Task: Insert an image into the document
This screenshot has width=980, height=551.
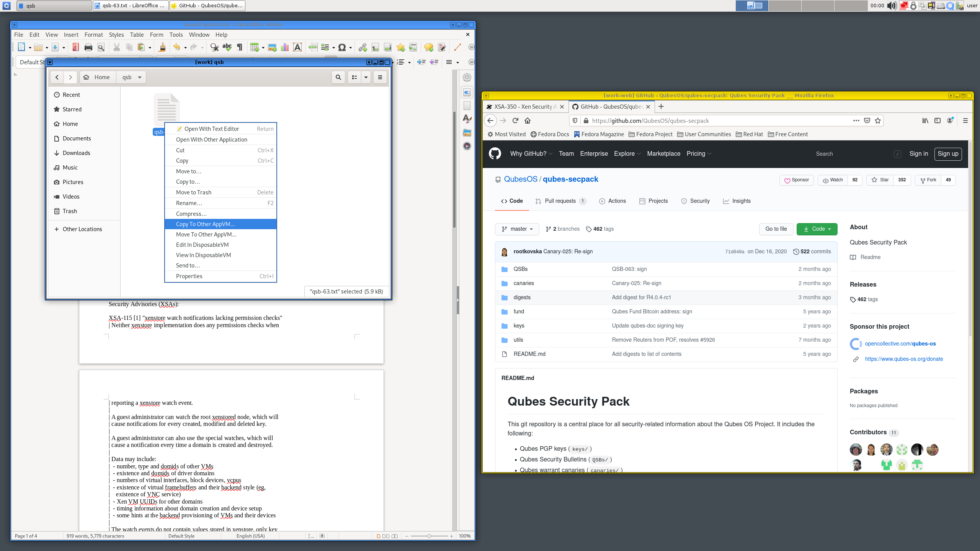Action: (272, 47)
